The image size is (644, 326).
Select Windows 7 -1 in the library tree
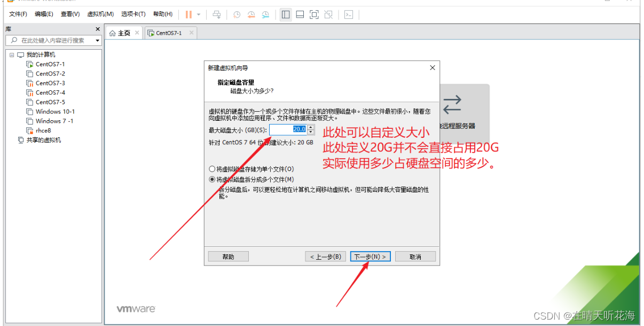[54, 121]
